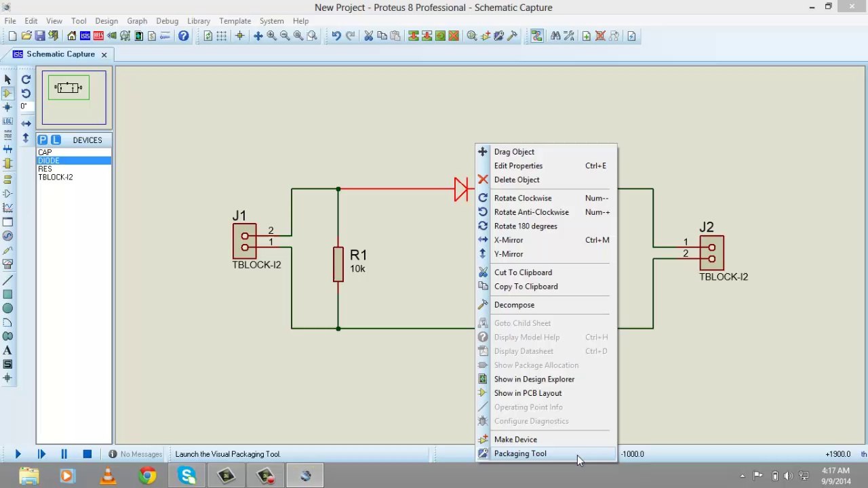
Task: Pause the simulation
Action: (x=64, y=454)
